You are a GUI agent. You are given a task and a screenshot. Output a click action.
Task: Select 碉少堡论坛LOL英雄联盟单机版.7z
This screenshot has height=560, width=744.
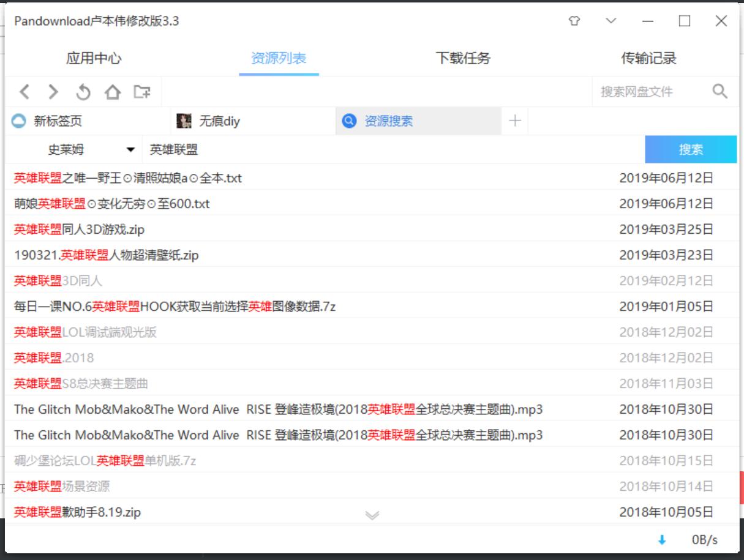(x=371, y=461)
